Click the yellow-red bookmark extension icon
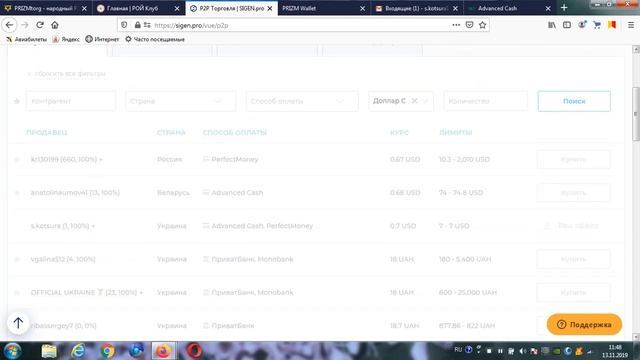Viewport: 640px width, 360px height. click(612, 25)
